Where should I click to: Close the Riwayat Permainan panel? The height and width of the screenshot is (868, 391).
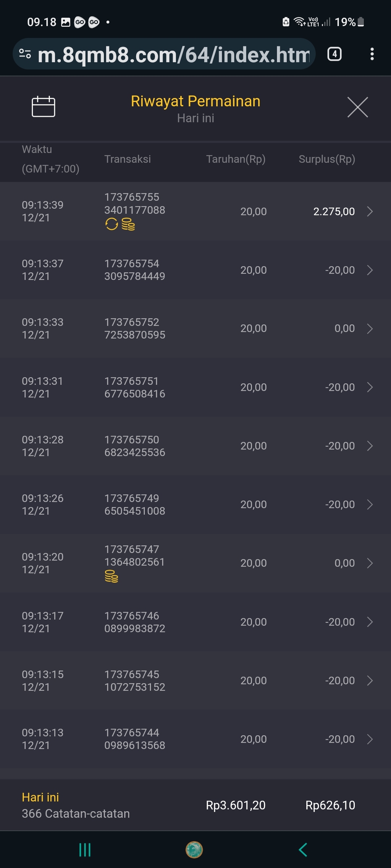coord(357,107)
